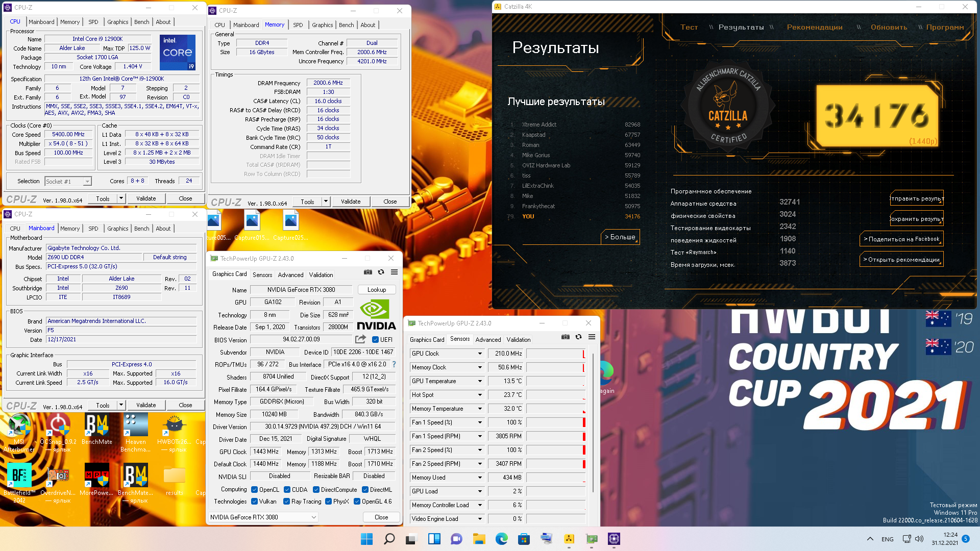Toggle the DirectCompute checkbox
Screen dimensions: 980x551
316,490
